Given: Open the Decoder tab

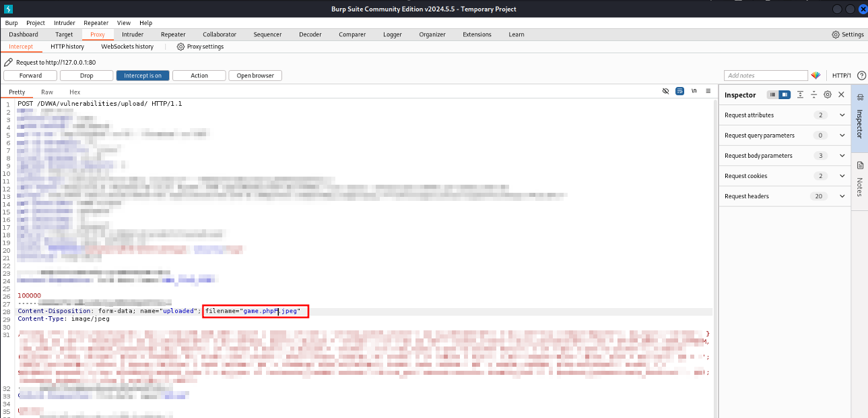Looking at the screenshot, I should pos(310,34).
